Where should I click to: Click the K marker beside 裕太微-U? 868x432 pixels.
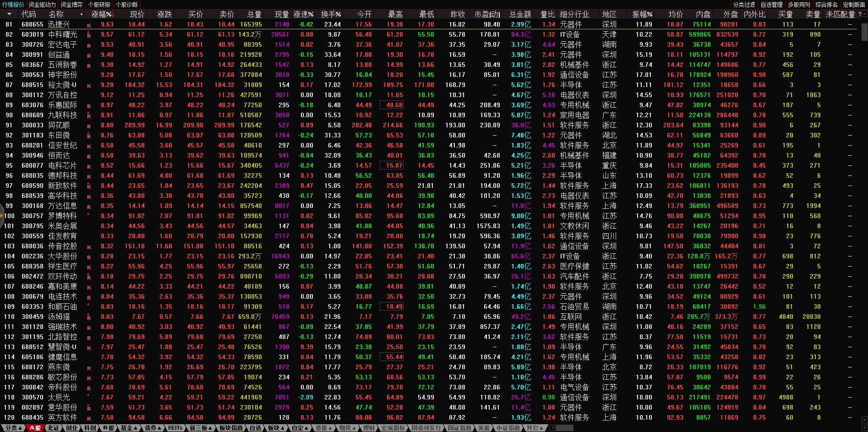pos(89,86)
